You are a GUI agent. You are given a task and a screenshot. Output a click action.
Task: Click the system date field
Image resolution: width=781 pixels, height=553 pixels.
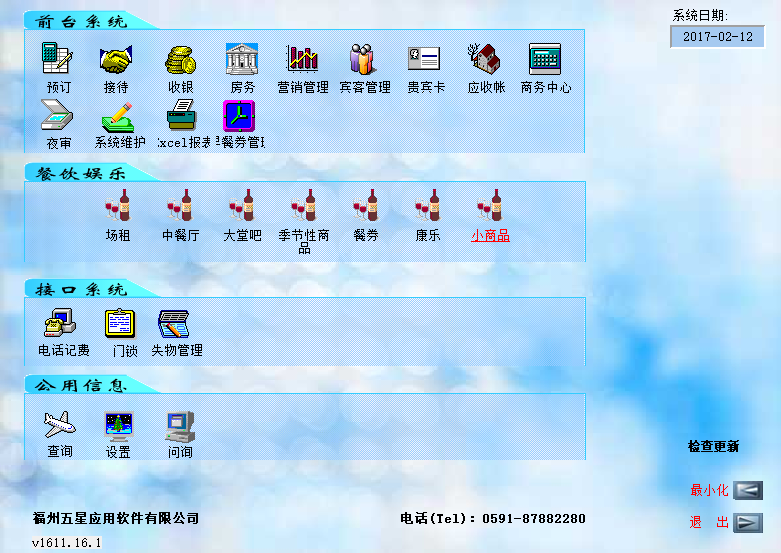pyautogui.click(x=718, y=37)
